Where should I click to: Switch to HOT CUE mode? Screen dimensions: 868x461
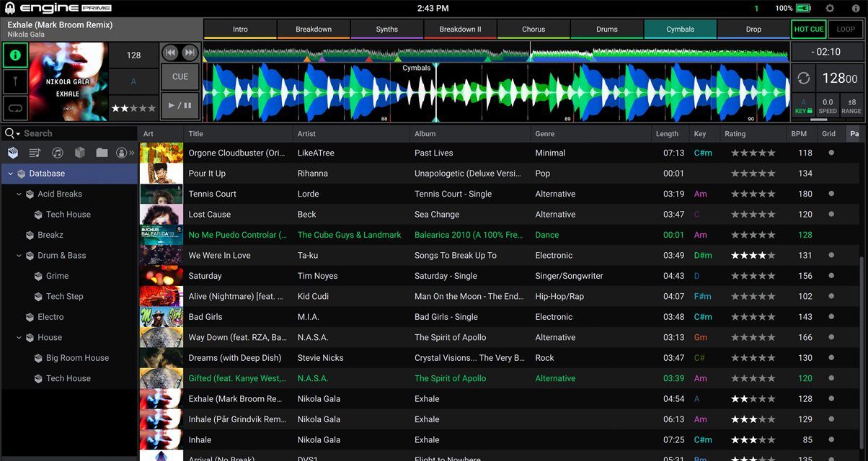[808, 30]
